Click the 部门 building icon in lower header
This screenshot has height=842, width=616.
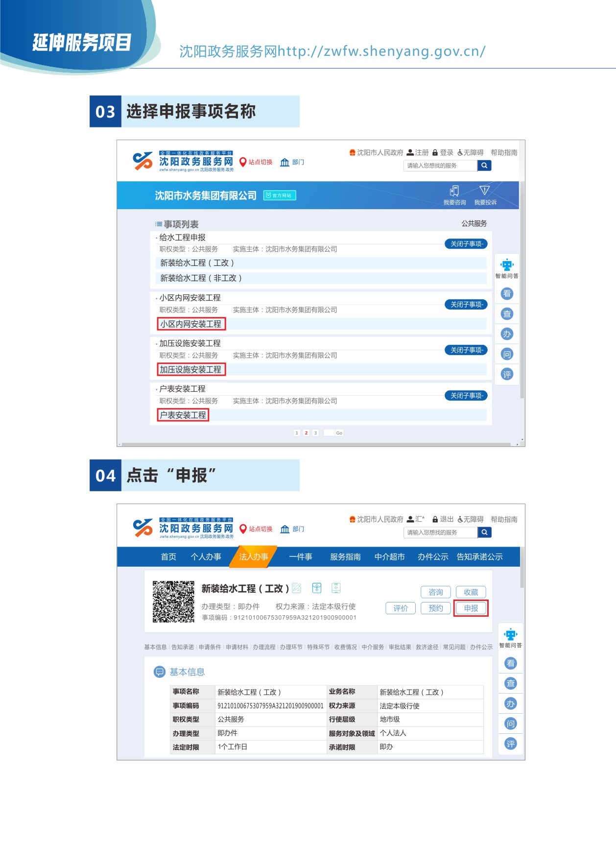coord(285,529)
